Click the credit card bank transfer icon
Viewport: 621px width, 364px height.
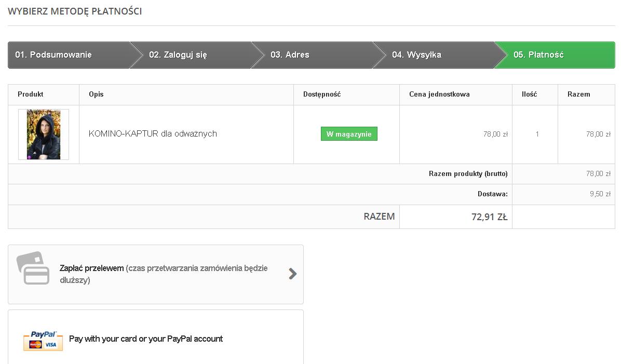coord(33,268)
